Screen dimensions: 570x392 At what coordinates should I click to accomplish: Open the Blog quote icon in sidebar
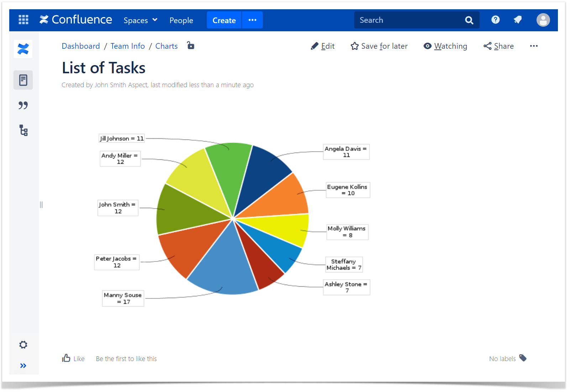tap(23, 105)
